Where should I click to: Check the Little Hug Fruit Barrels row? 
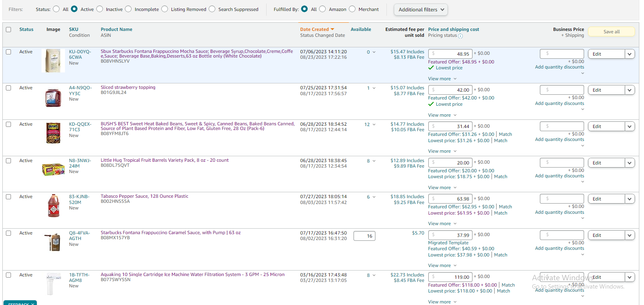(9, 161)
